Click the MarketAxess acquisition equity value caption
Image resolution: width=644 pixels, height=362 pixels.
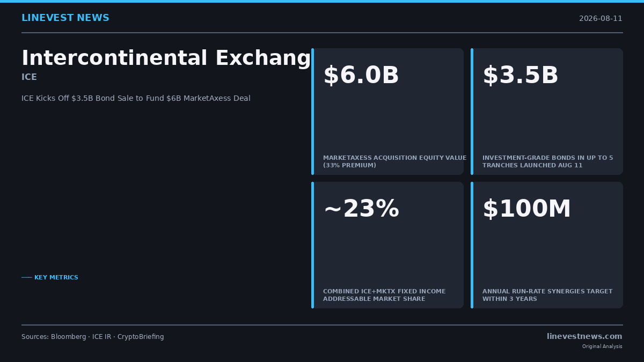(x=394, y=162)
